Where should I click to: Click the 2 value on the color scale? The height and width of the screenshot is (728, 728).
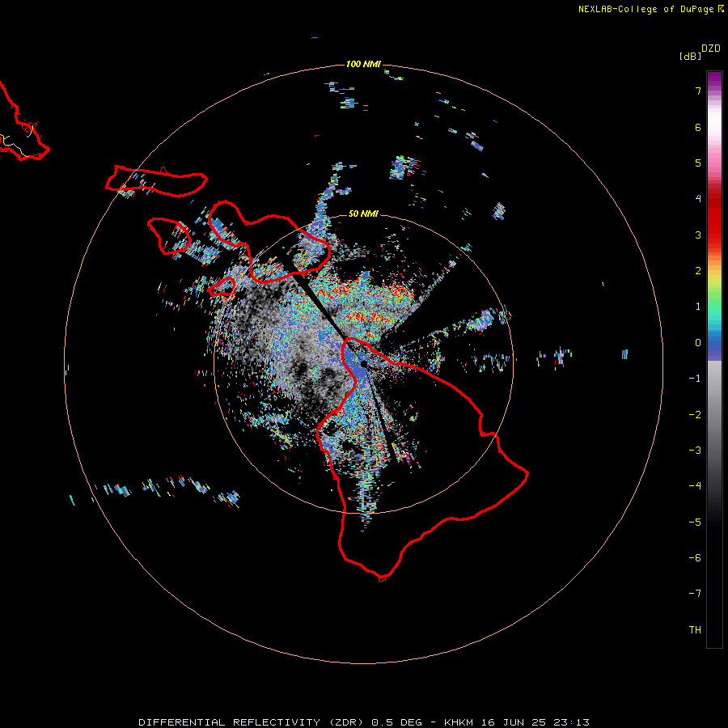698,271
